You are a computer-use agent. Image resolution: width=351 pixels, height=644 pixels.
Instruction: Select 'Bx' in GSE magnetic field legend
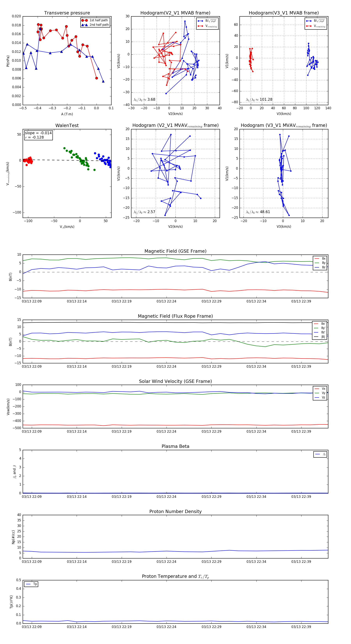320,259
